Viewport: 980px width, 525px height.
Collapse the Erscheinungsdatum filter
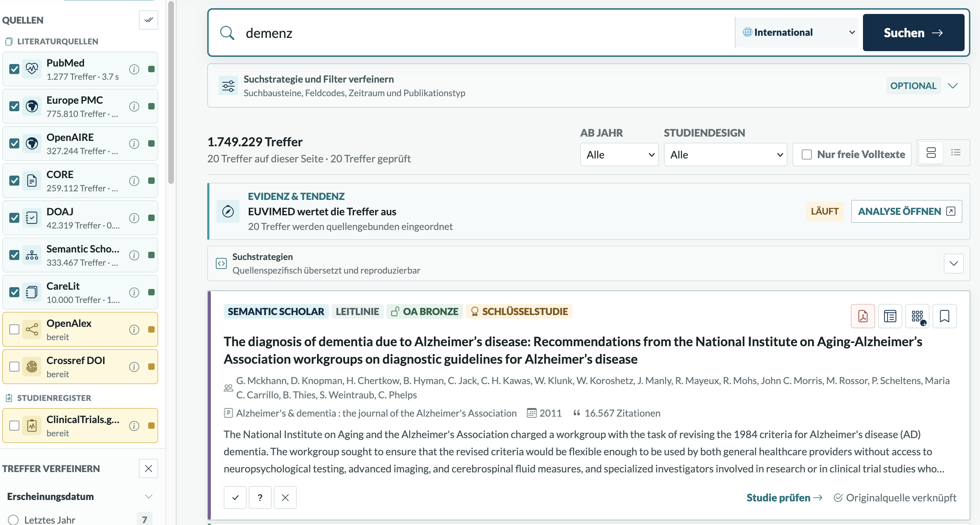click(x=149, y=496)
